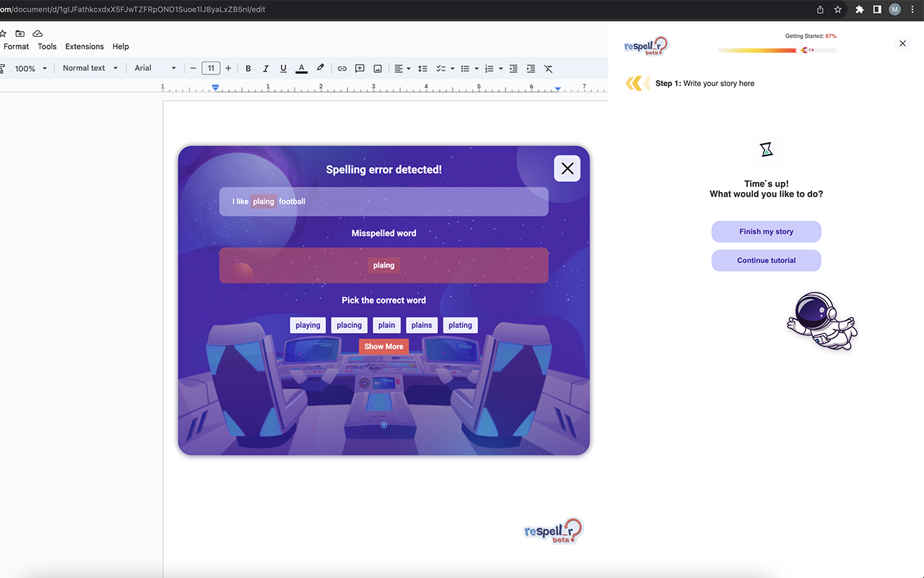Expand the Normal text style dropdown
Viewport: 924px width, 578px height.
point(90,68)
